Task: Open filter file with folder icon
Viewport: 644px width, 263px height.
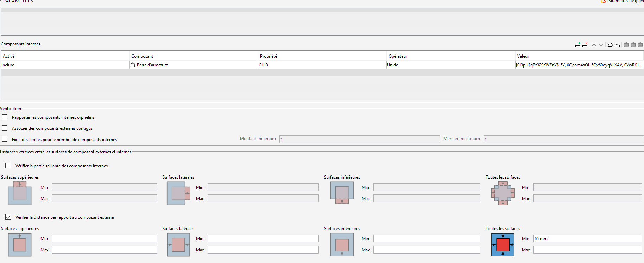Action: point(610,45)
